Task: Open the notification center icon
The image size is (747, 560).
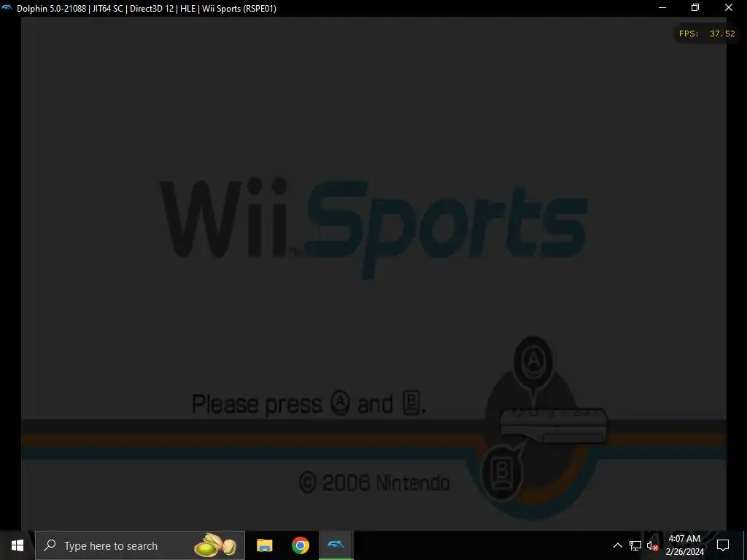Action: point(723,545)
